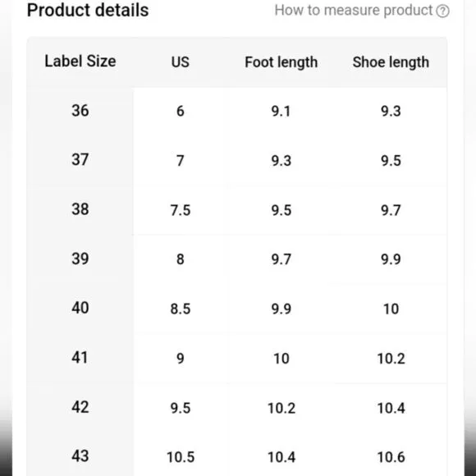476x476 pixels.
Task: Select label size 39 row
Action: [237, 259]
